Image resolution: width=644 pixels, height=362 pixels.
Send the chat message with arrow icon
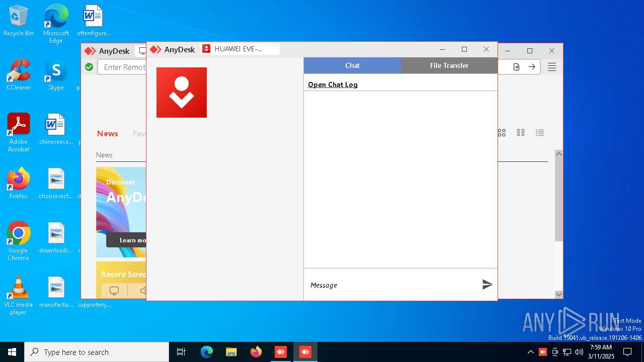[x=487, y=285]
